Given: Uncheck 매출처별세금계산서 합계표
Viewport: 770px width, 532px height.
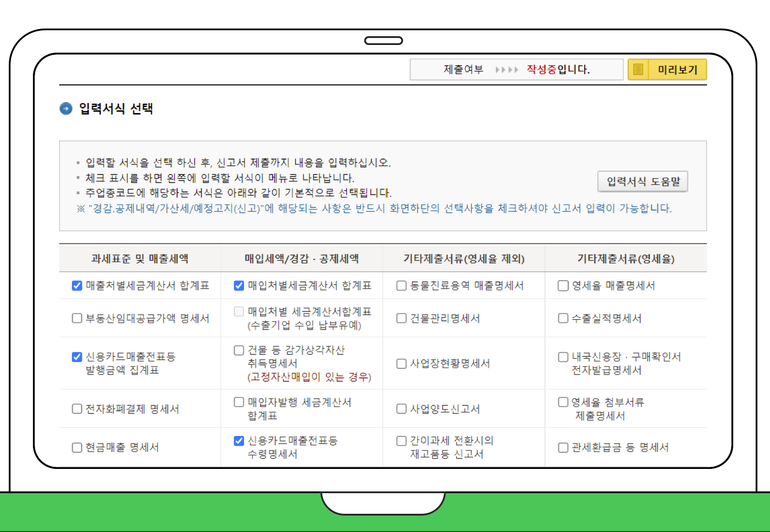Looking at the screenshot, I should [x=76, y=285].
